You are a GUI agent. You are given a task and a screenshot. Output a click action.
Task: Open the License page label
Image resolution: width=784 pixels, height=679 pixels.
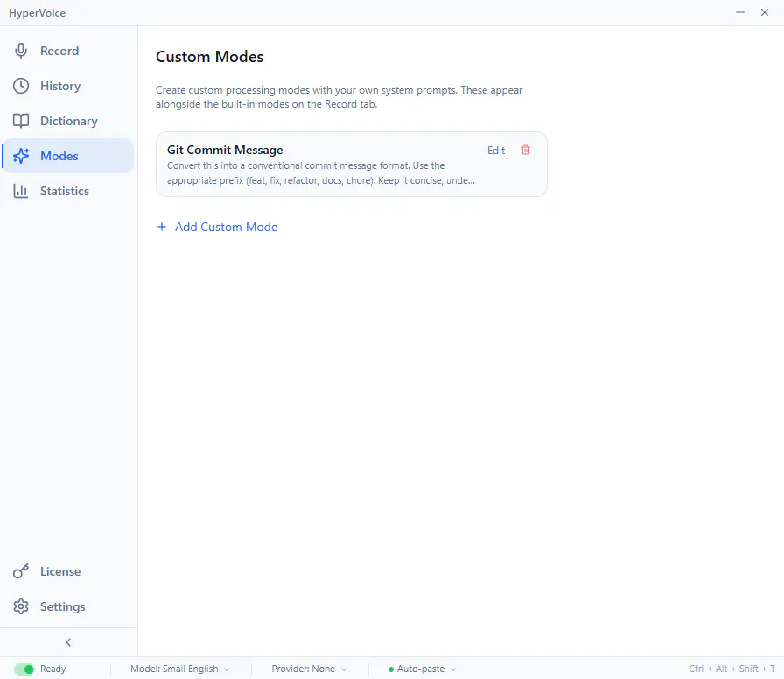pyautogui.click(x=60, y=571)
